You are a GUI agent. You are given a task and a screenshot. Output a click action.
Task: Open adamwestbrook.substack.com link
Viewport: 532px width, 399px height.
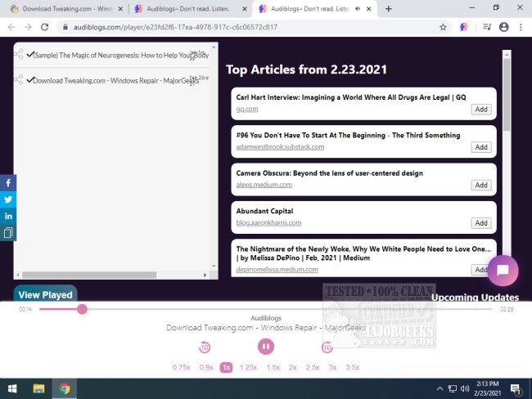(x=280, y=147)
